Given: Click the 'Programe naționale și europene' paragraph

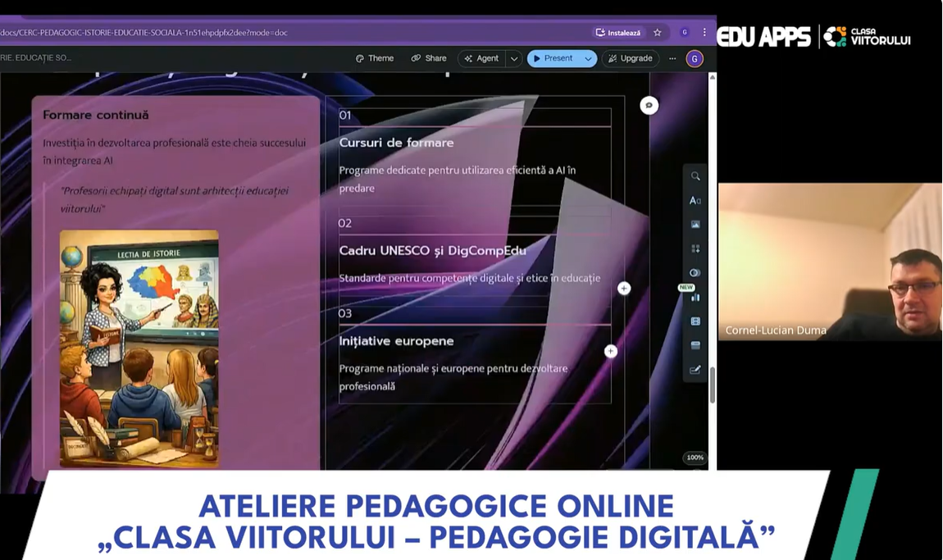Looking at the screenshot, I should coord(453,377).
